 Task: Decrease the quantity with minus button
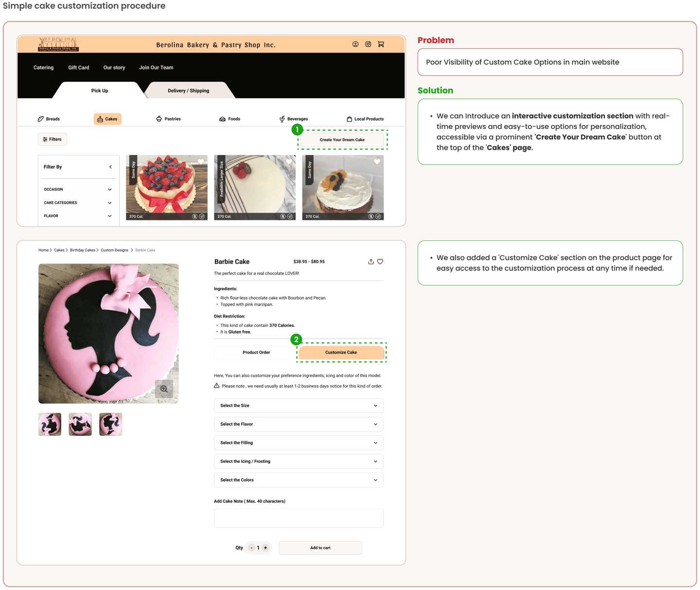[x=251, y=548]
